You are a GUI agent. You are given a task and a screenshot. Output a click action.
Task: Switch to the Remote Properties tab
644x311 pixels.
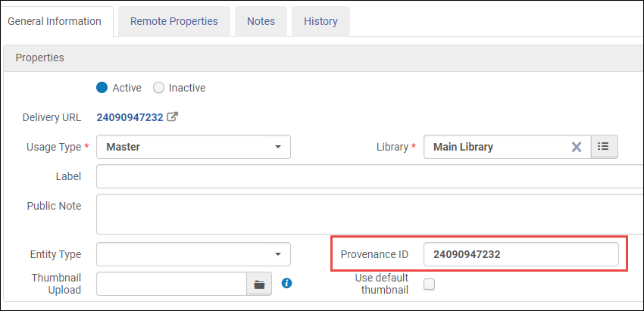[x=174, y=21]
